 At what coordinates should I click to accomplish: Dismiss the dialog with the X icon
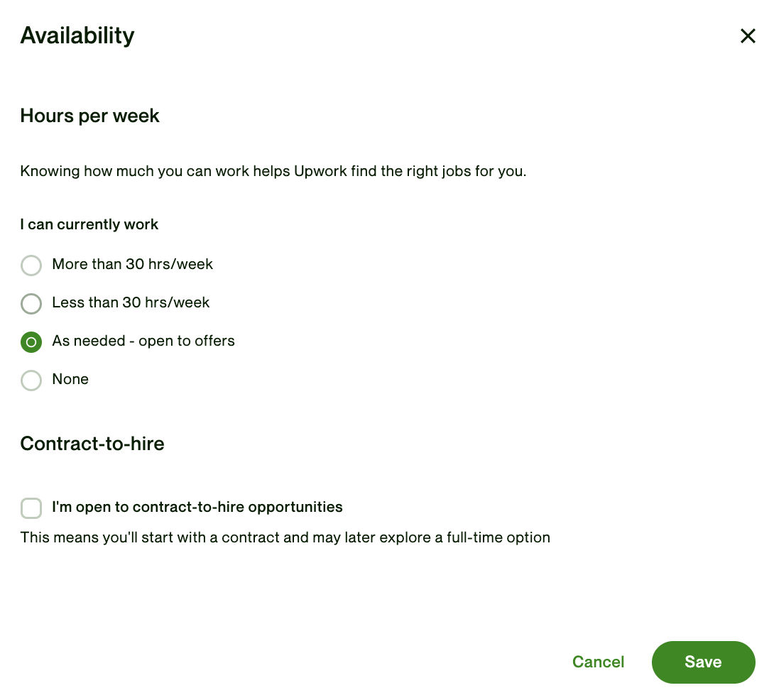[x=748, y=35]
